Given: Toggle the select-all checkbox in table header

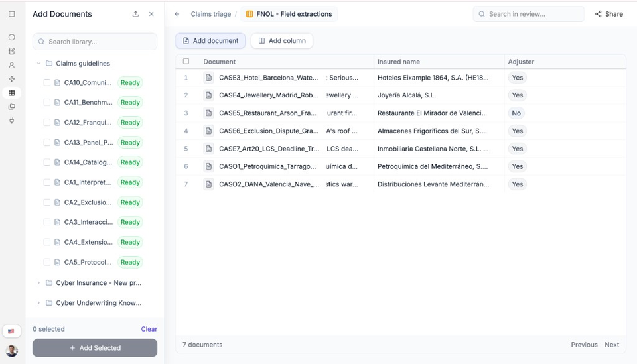Looking at the screenshot, I should pyautogui.click(x=186, y=61).
